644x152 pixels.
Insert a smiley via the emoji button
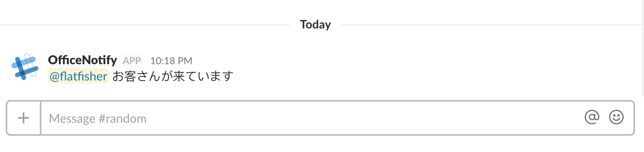point(616,117)
